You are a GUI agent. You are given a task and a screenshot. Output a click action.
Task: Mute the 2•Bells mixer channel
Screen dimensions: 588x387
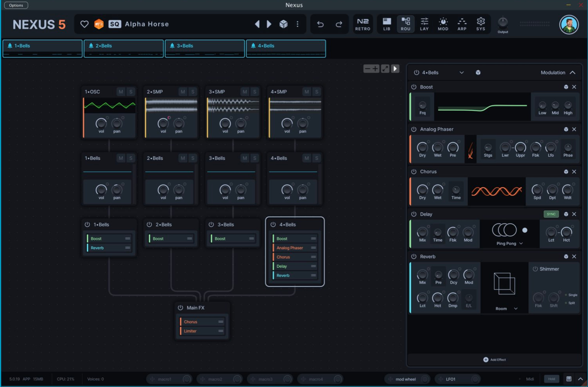pyautogui.click(x=183, y=158)
